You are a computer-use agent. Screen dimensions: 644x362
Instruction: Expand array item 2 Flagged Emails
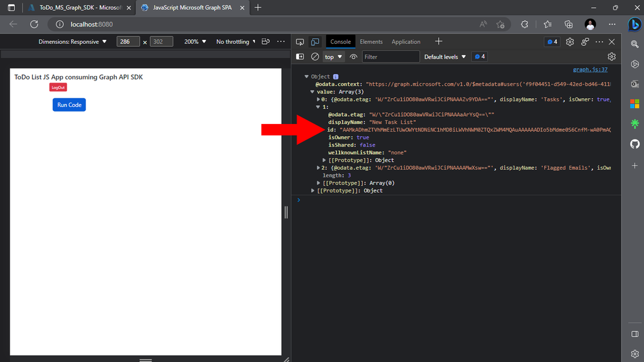(x=318, y=168)
